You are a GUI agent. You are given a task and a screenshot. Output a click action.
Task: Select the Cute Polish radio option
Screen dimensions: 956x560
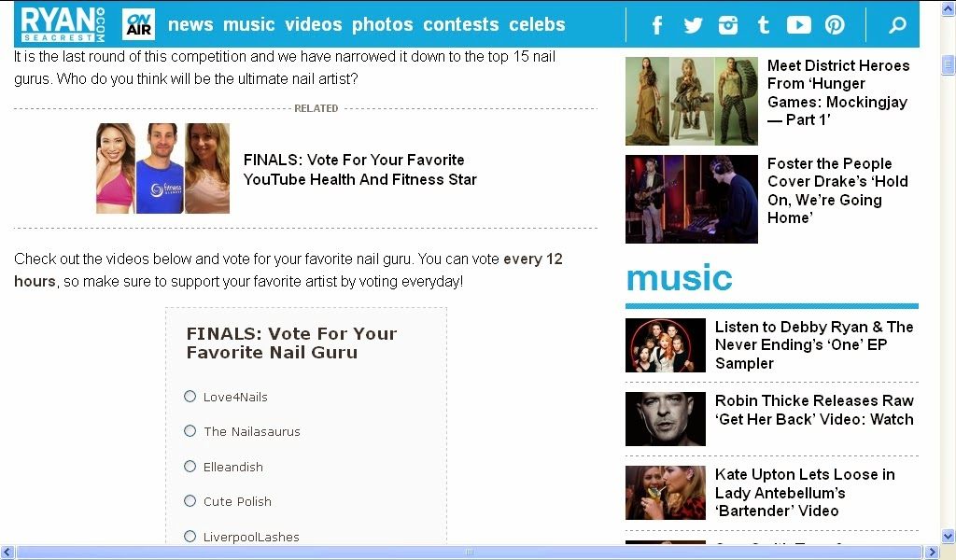190,501
